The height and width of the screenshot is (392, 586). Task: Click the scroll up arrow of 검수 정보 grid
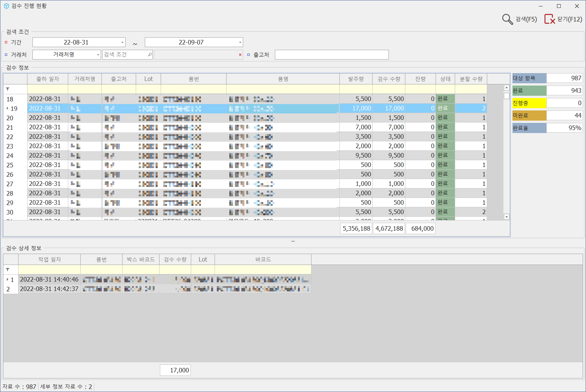[x=506, y=88]
